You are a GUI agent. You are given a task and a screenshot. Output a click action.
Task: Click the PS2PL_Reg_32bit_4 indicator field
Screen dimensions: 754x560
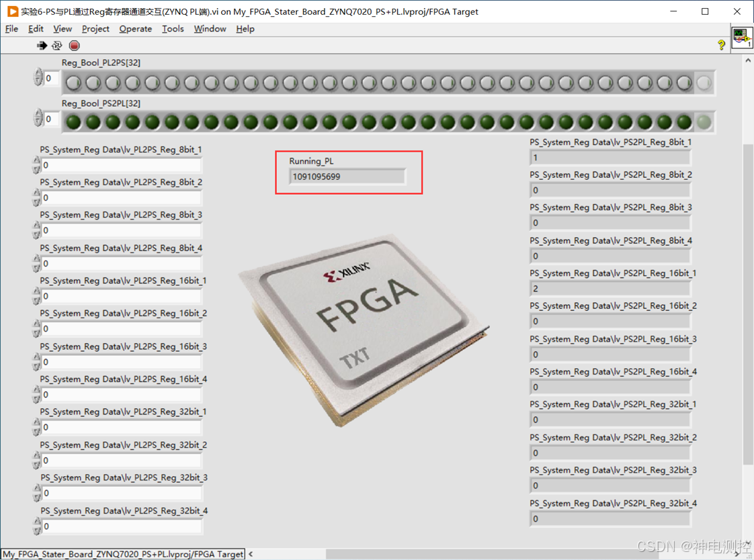click(610, 518)
